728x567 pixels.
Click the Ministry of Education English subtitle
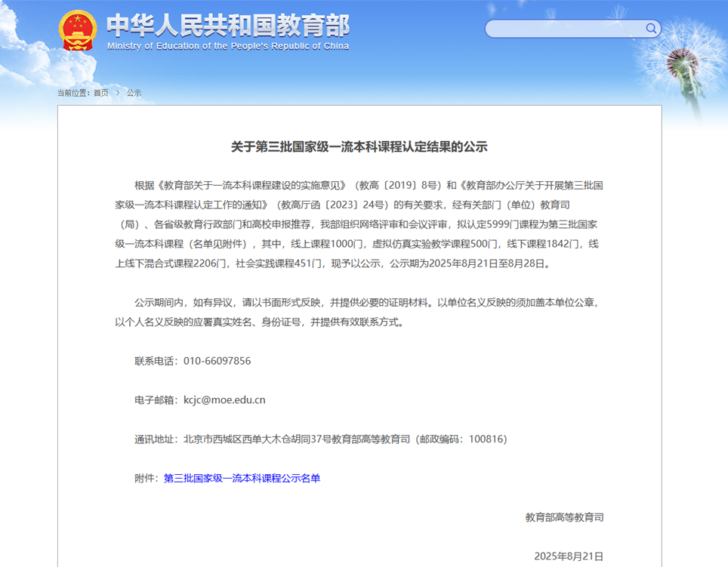227,46
